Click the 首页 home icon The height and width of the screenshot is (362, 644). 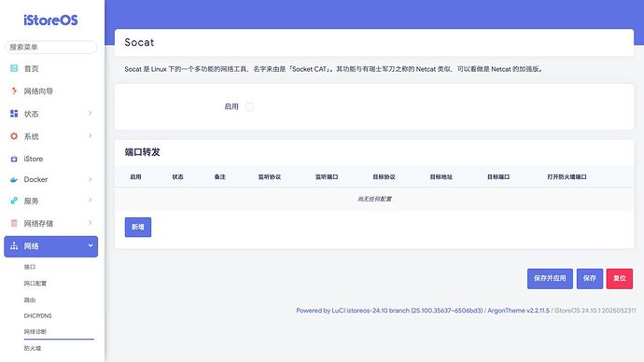(x=14, y=68)
